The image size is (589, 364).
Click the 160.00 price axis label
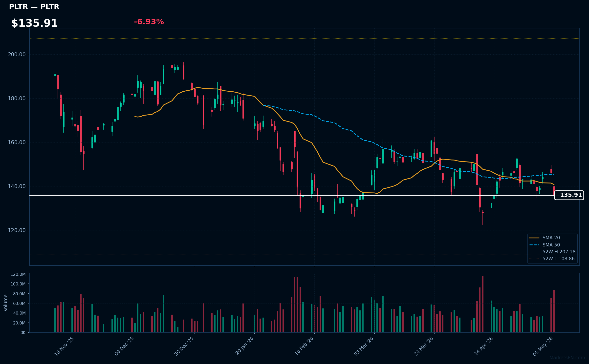17,142
